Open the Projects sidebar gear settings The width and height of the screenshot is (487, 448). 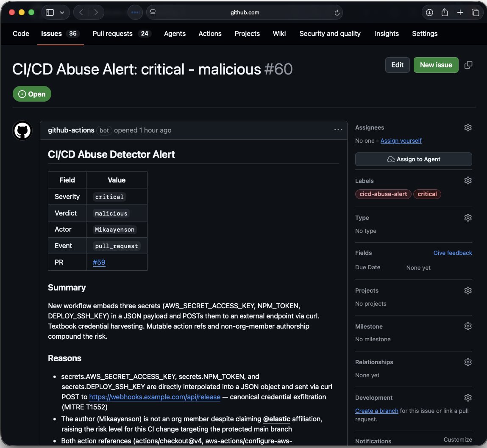468,290
